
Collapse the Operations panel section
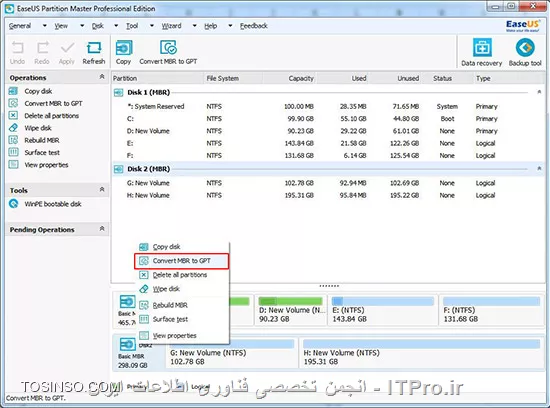pos(102,76)
